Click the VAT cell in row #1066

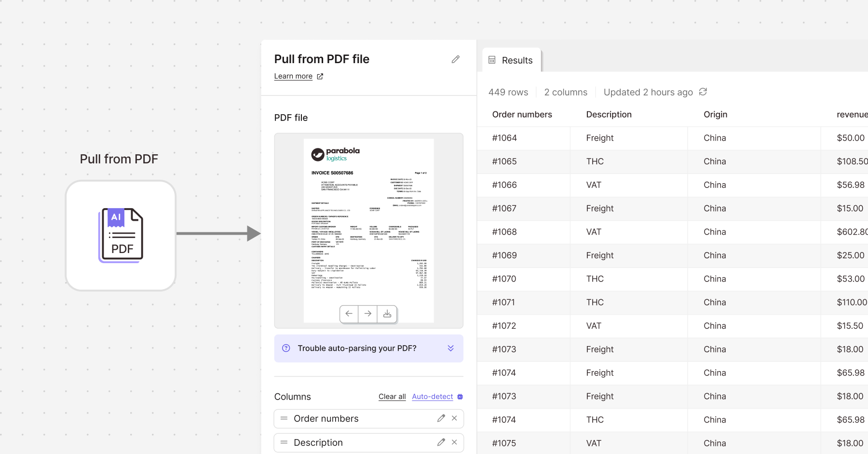click(629, 185)
